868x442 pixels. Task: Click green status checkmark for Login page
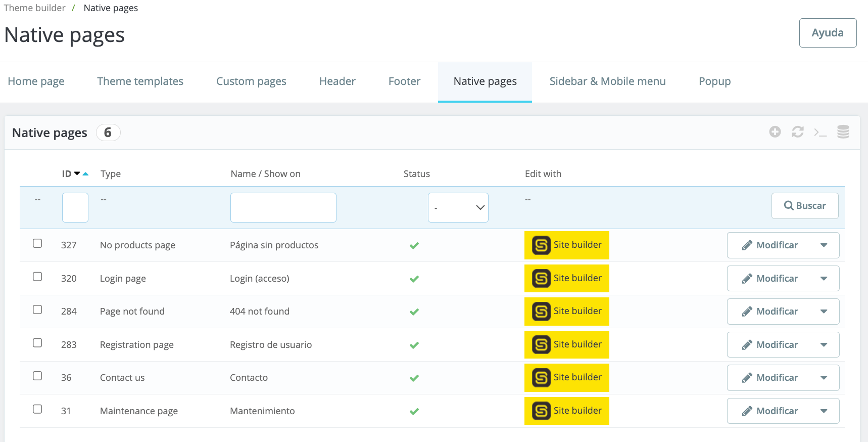414,279
